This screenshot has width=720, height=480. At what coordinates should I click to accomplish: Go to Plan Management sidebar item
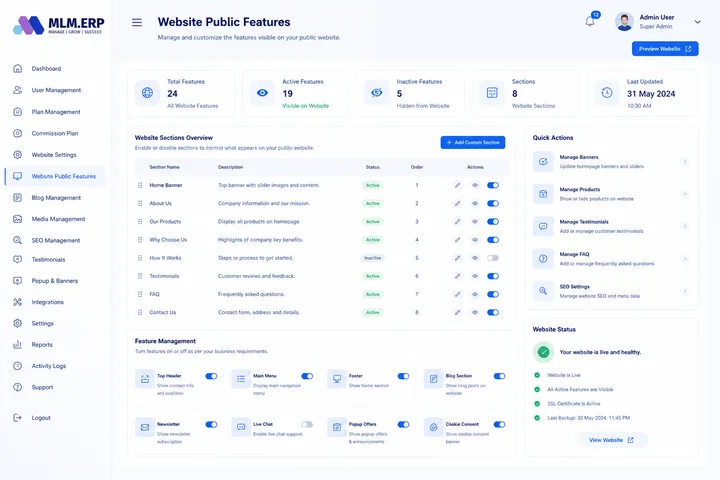[55, 112]
